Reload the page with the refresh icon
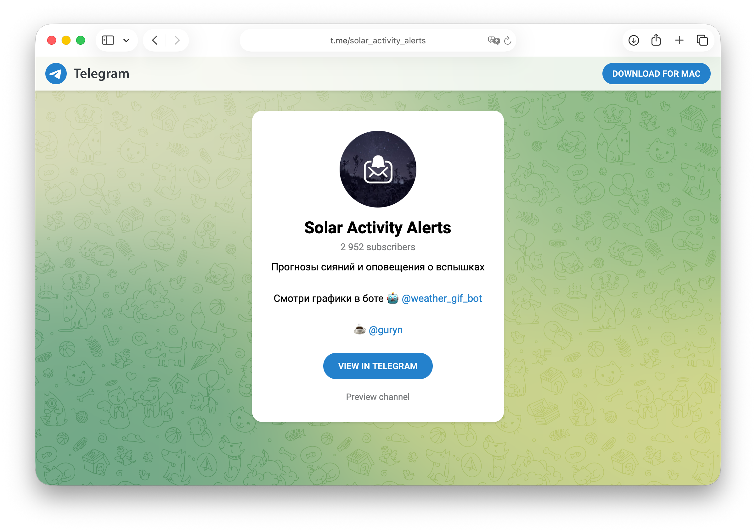The image size is (756, 532). (x=508, y=41)
